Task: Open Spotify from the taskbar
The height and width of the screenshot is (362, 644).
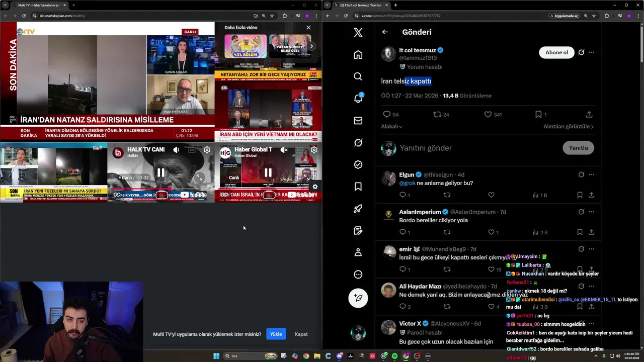Action: [394, 356]
